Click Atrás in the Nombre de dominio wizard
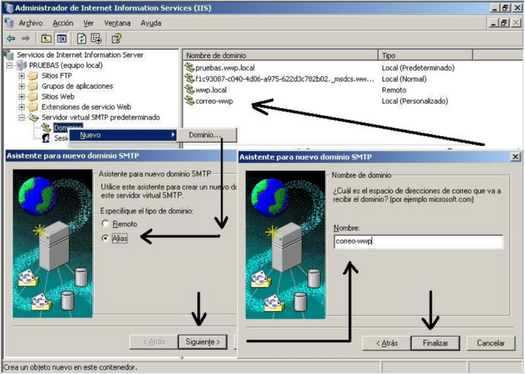The image size is (525, 374). pos(387,343)
